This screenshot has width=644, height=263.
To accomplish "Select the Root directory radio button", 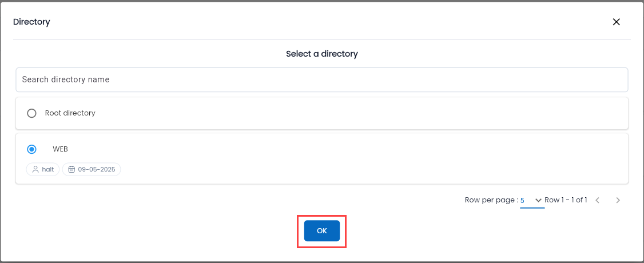I will click(31, 113).
